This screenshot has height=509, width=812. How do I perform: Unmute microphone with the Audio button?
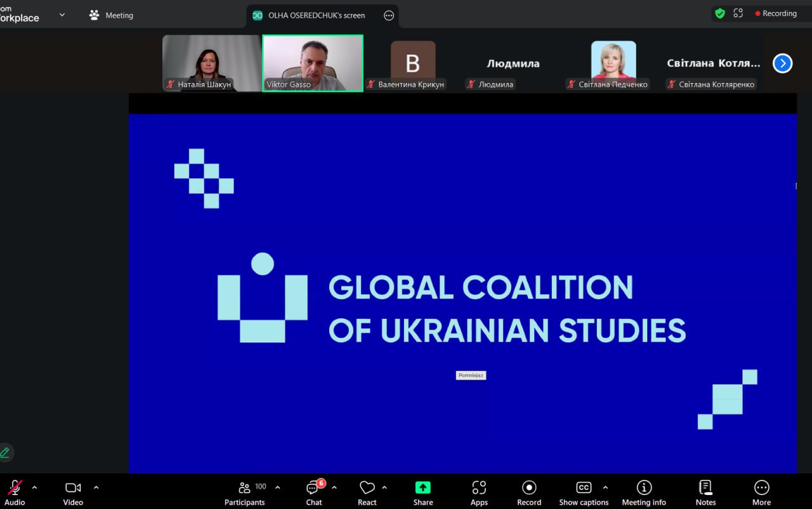(15, 493)
